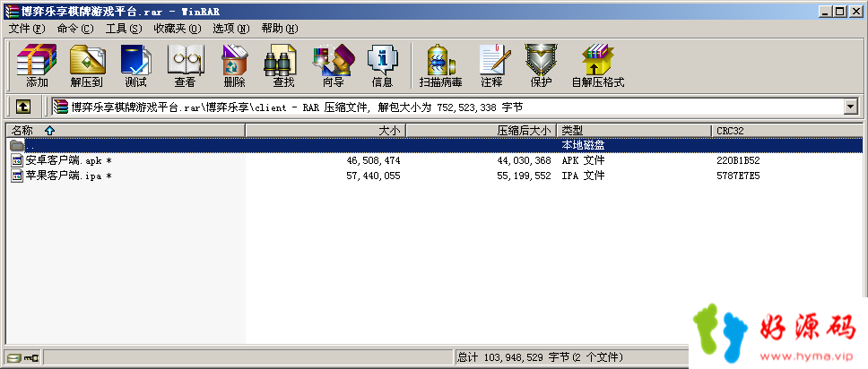Click the parent folder icon in the '..' row
Image resolution: width=868 pixels, height=369 pixels.
(x=17, y=145)
